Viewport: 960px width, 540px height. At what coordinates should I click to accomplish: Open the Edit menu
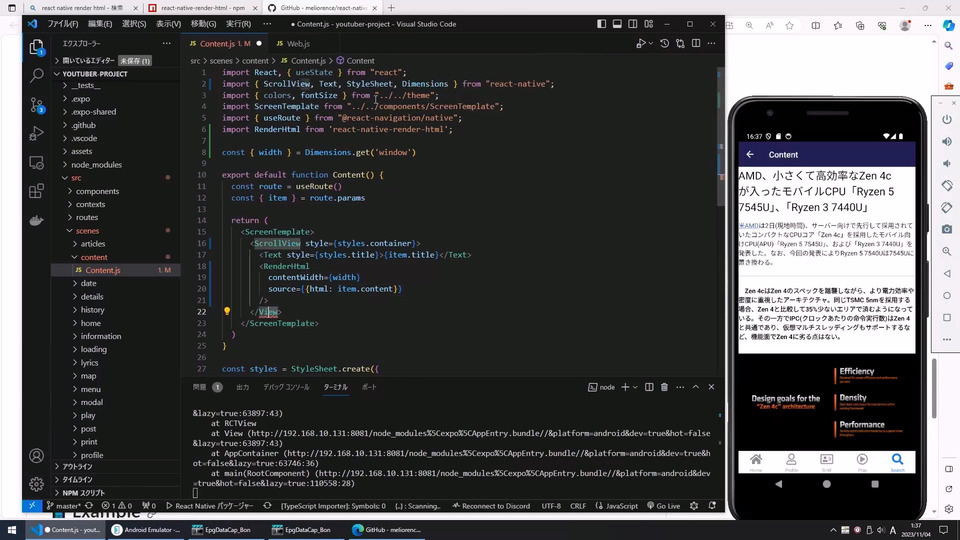(x=99, y=24)
